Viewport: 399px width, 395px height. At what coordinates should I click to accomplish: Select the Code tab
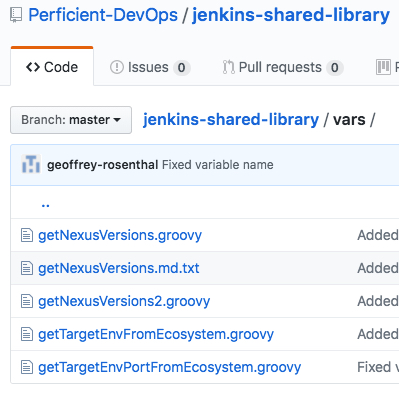coord(52,67)
